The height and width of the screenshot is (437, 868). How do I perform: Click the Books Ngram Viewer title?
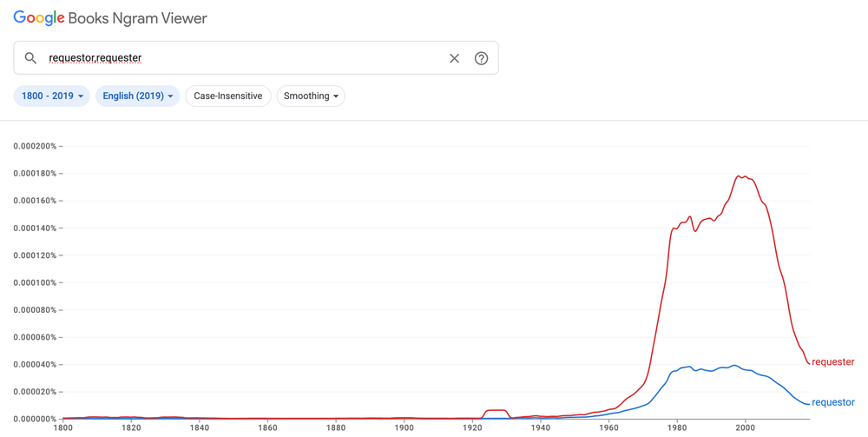click(x=137, y=18)
